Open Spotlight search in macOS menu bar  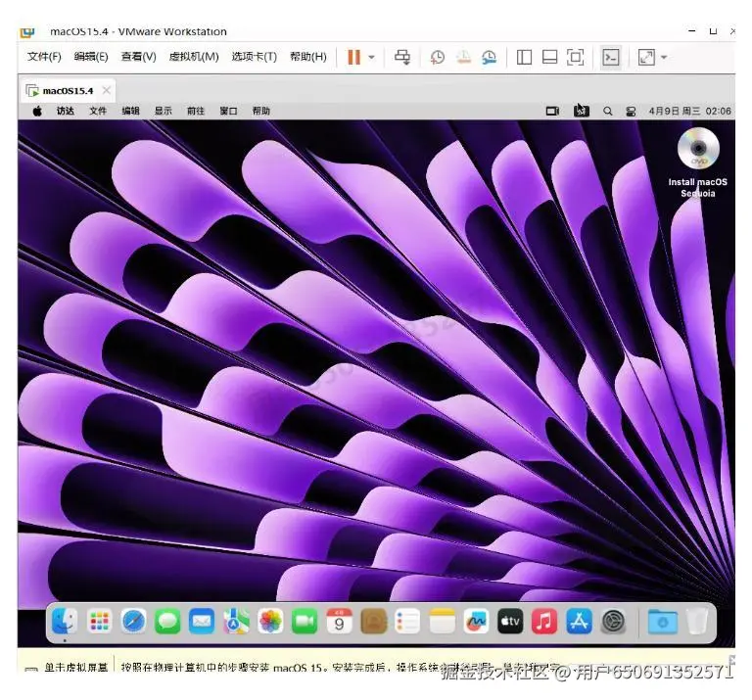(x=608, y=112)
